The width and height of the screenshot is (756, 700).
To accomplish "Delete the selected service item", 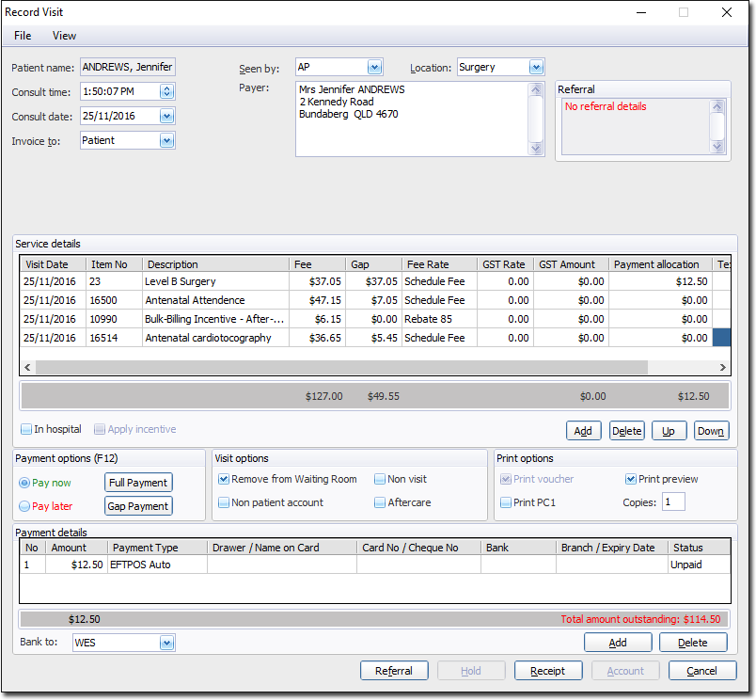I will coord(626,431).
